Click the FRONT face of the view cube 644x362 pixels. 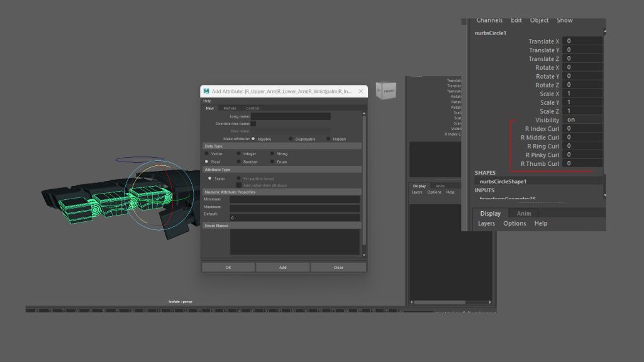coord(389,90)
